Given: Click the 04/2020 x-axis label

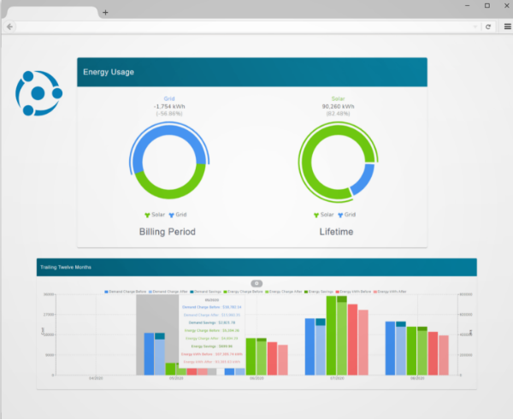Looking at the screenshot, I should pos(96,378).
